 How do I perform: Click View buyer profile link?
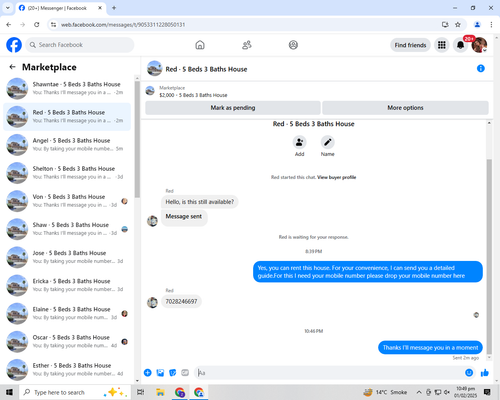click(x=337, y=177)
